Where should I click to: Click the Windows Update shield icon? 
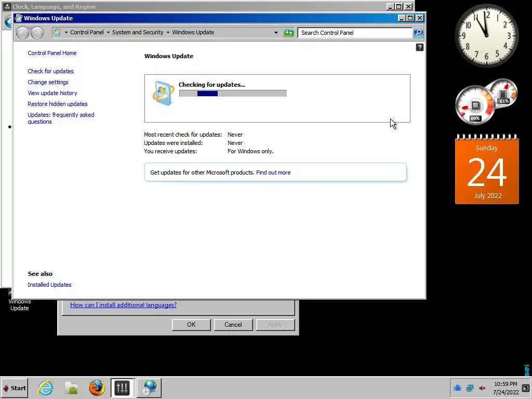163,93
